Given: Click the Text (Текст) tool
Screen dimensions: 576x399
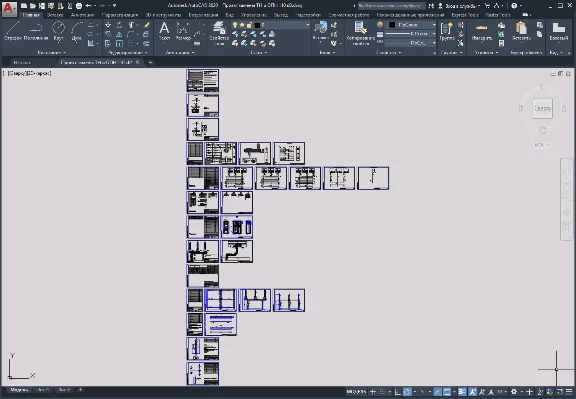Looking at the screenshot, I should [x=164, y=31].
